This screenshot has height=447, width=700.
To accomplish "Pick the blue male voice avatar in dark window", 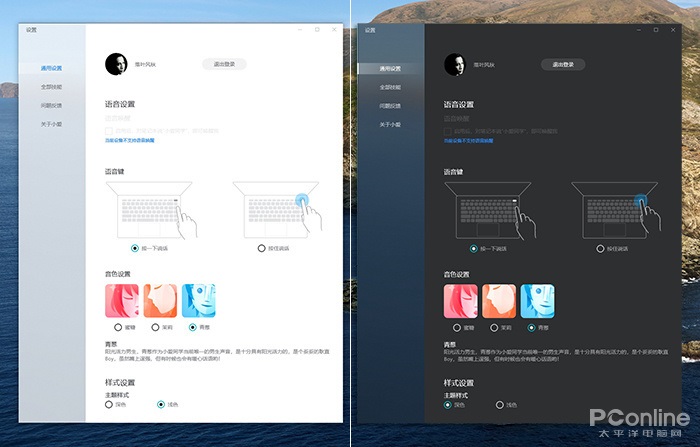I will 538,301.
